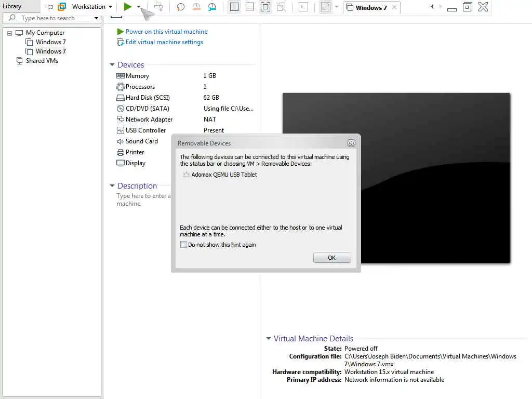Click the 'Using file C:\Use...' CD/DVD value
The height and width of the screenshot is (399, 532).
tap(229, 109)
